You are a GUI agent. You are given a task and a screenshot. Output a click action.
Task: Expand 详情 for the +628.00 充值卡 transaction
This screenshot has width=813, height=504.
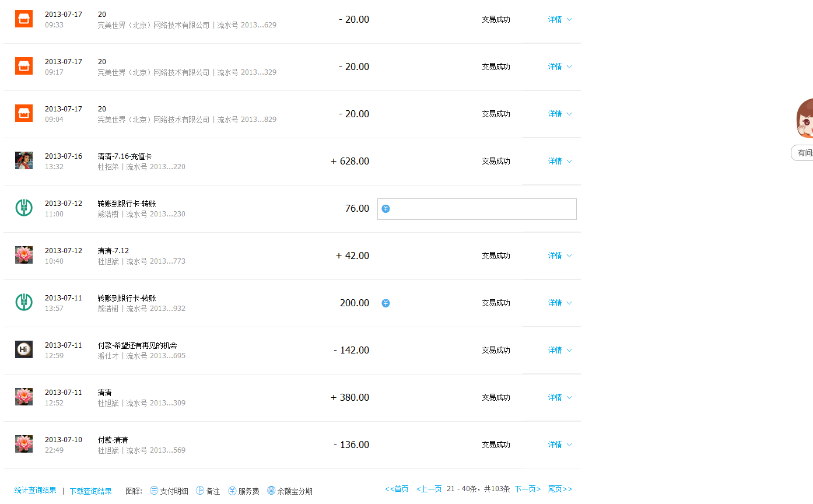(x=559, y=161)
